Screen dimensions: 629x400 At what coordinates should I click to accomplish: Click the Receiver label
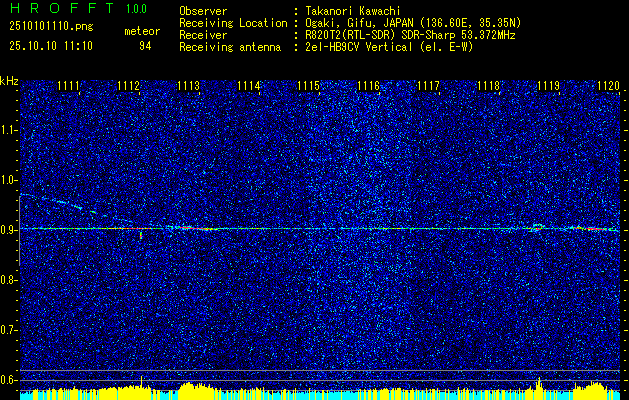203,35
